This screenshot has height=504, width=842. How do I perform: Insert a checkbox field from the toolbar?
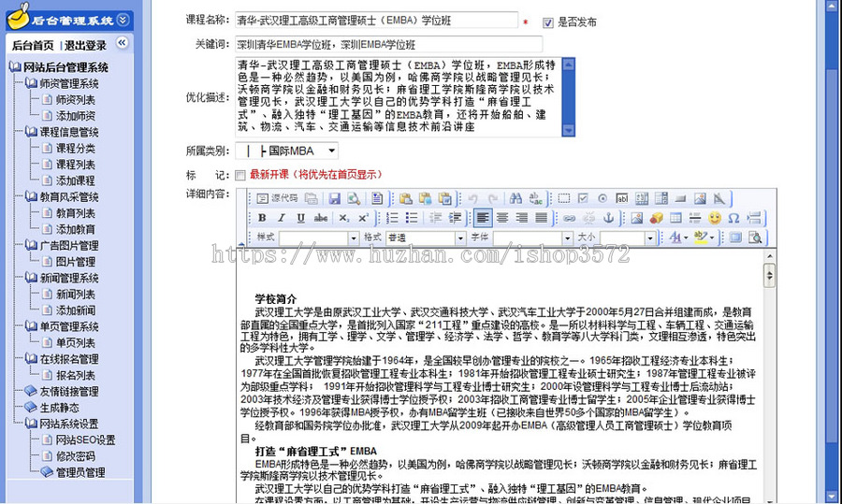pos(583,198)
